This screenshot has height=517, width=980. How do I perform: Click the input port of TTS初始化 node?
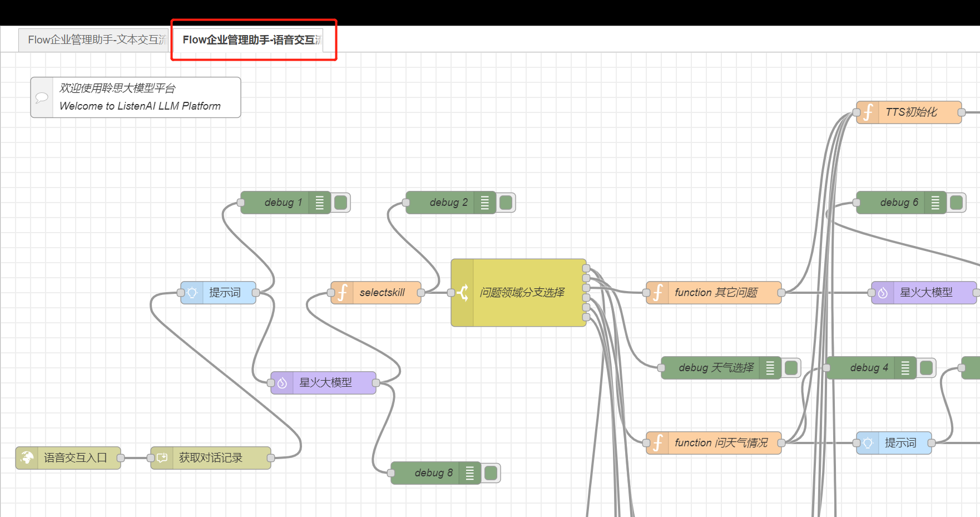coord(857,112)
